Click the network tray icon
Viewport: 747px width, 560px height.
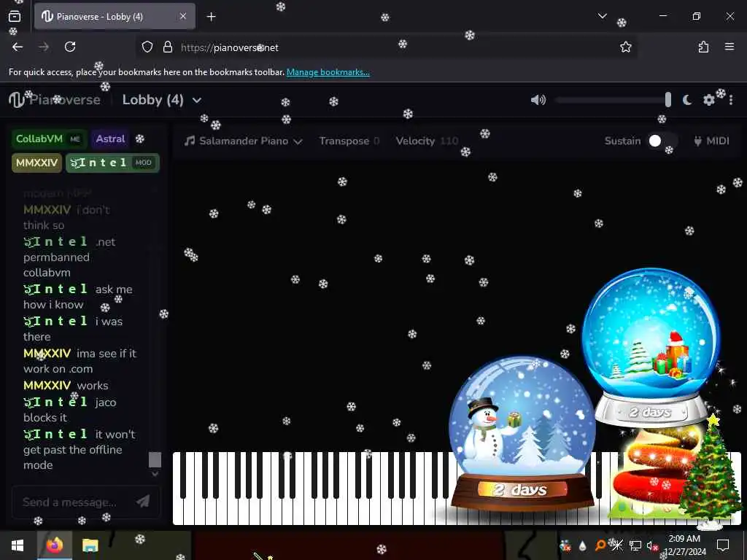click(x=635, y=545)
